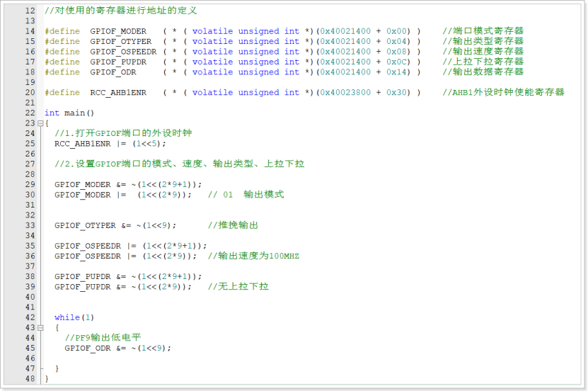Click the comment // 01 输出模式
The height and width of the screenshot is (391, 588).
pyautogui.click(x=246, y=194)
